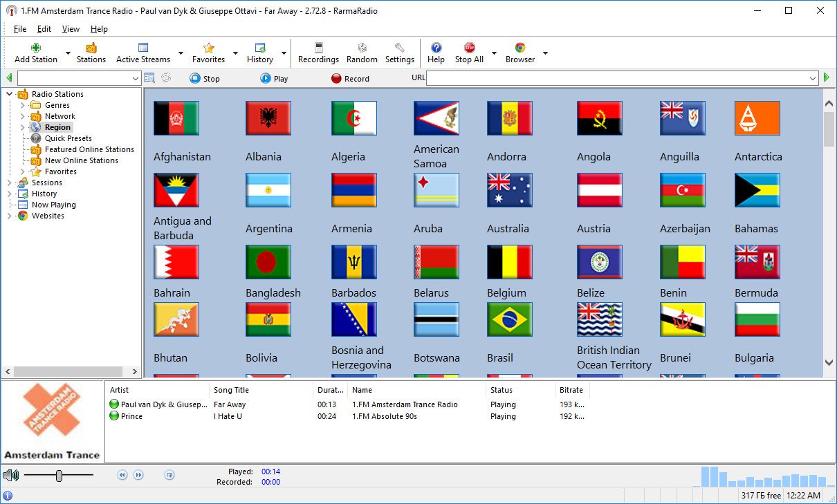Viewport: 837px width, 504px height.
Task: Click the Add Station toolbar icon
Action: (36, 48)
